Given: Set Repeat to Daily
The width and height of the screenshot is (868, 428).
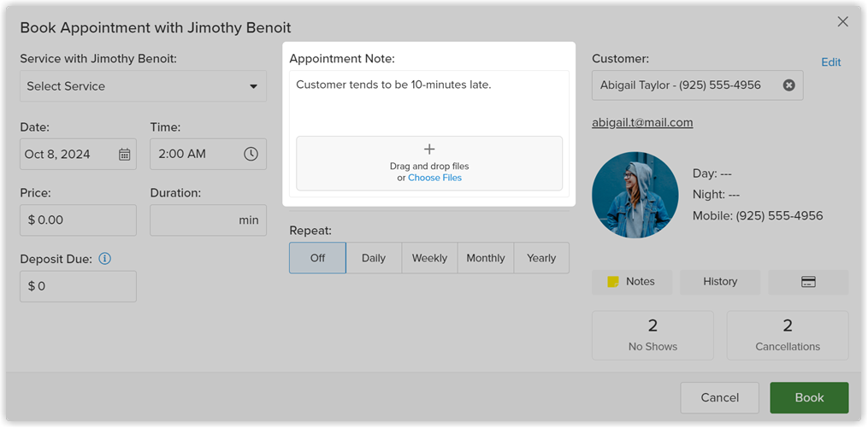Looking at the screenshot, I should (x=374, y=258).
